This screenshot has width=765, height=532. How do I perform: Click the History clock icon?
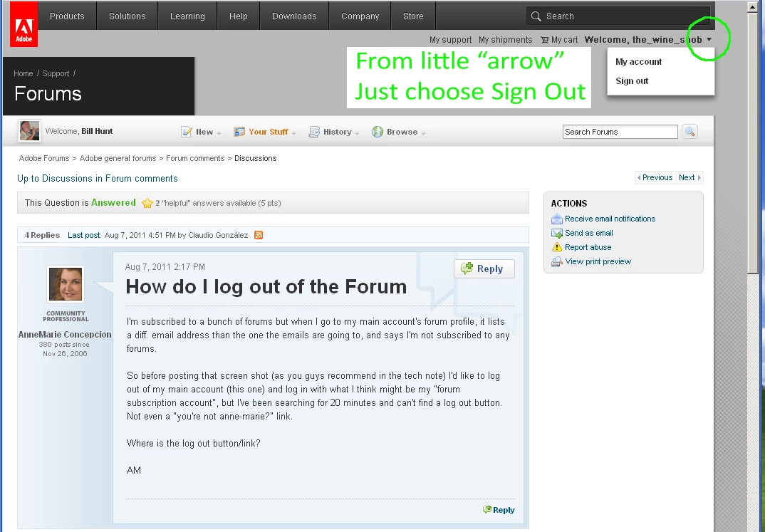[314, 132]
